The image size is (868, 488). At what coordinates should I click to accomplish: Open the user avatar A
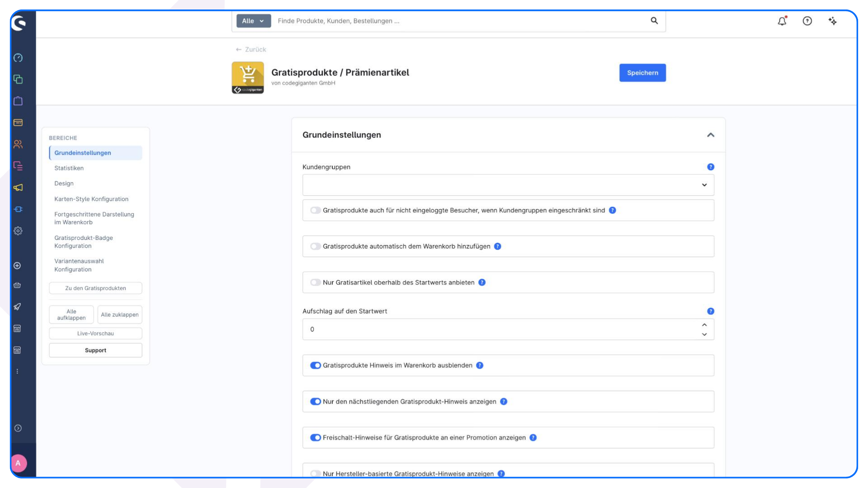[x=18, y=463]
